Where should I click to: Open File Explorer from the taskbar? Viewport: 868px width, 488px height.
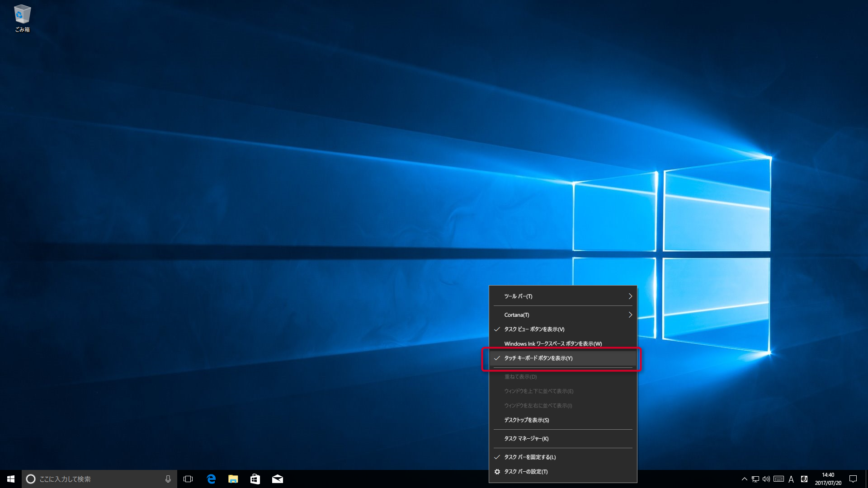pyautogui.click(x=233, y=479)
